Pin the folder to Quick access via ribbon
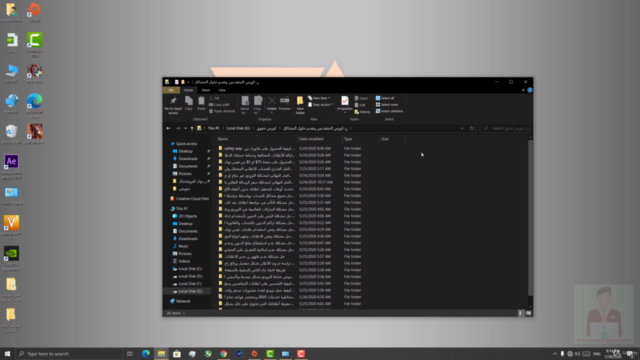This screenshot has height=360, width=640. (173, 105)
